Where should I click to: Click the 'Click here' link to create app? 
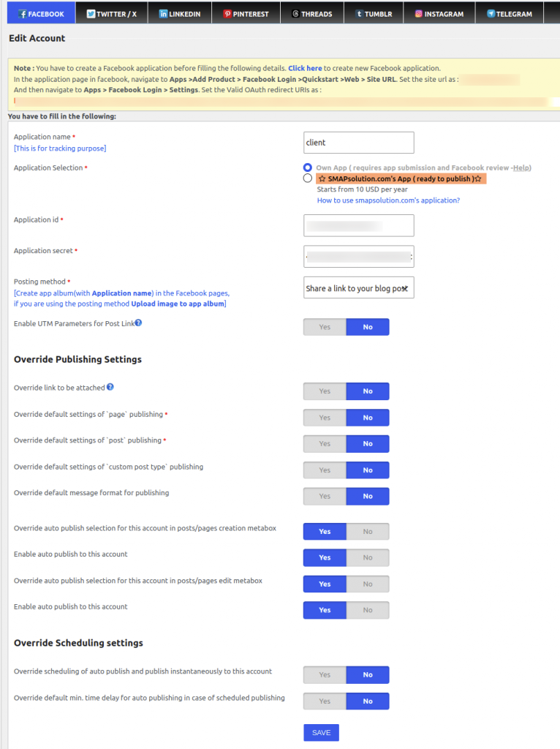coord(305,68)
